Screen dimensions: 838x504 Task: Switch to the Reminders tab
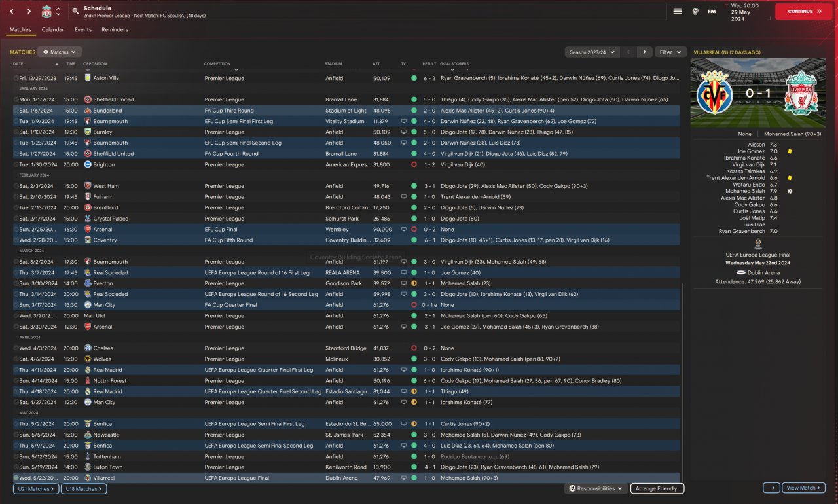tap(115, 29)
